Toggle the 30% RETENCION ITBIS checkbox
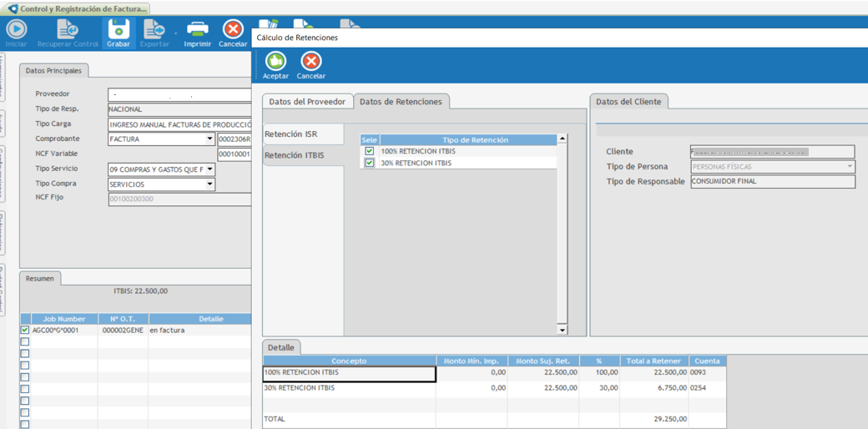This screenshot has height=429, width=868. coord(369,163)
